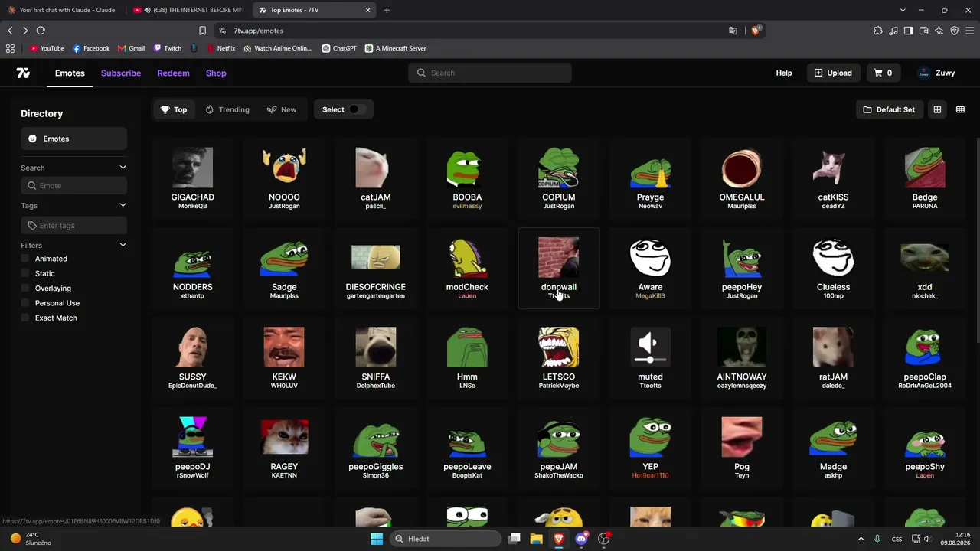Open the A Minecraft Server bookmark

[x=395, y=48]
